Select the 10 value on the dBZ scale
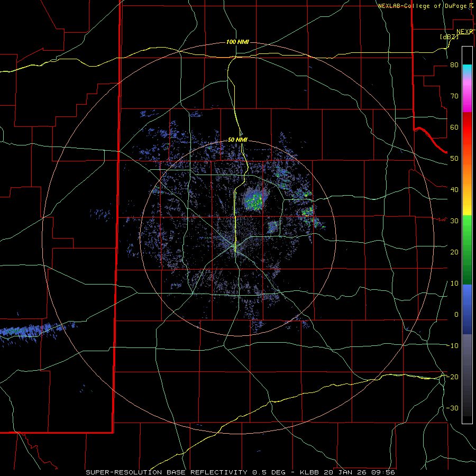The image size is (476, 476). [x=454, y=283]
